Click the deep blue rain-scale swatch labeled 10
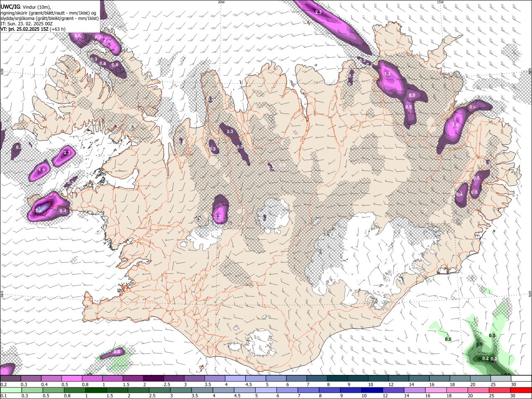 (372, 390)
